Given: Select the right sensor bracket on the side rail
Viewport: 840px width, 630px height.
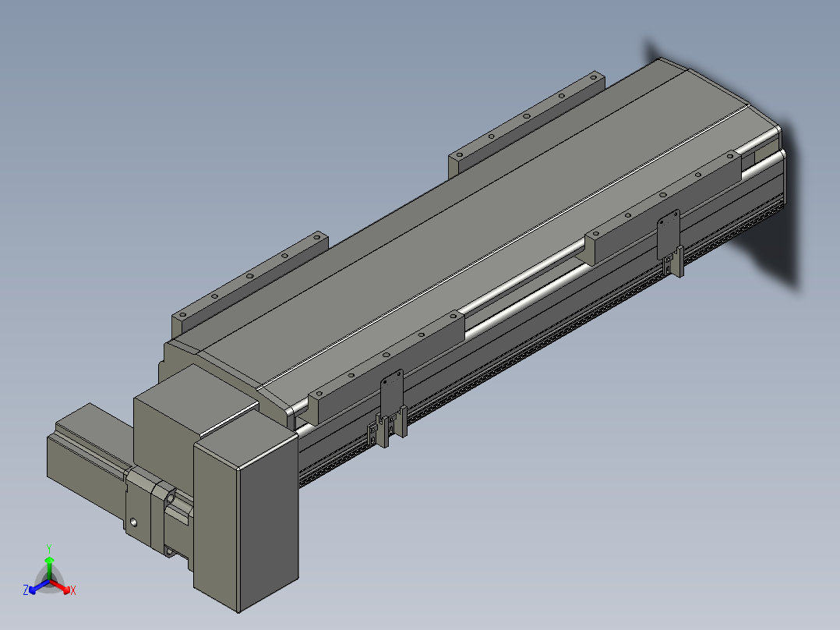Looking at the screenshot, I should click(671, 244).
